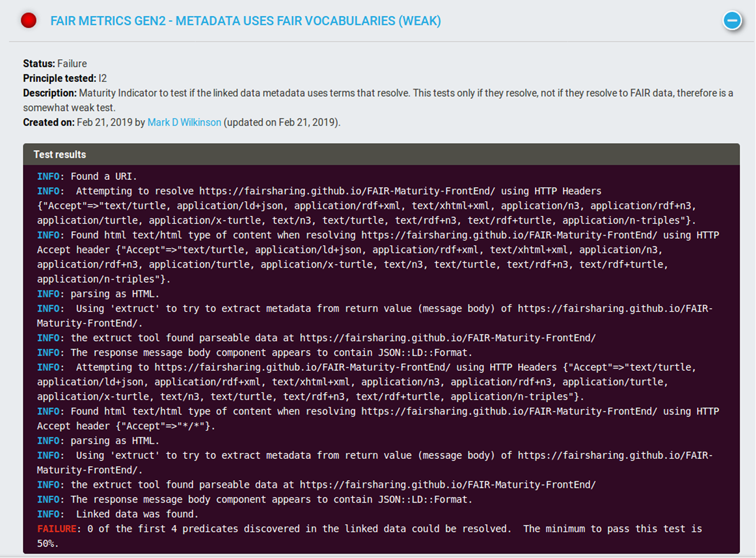Click the first 'extruct tool found parseable data' line
Viewport: 756px width, 558px height.
pos(333,338)
